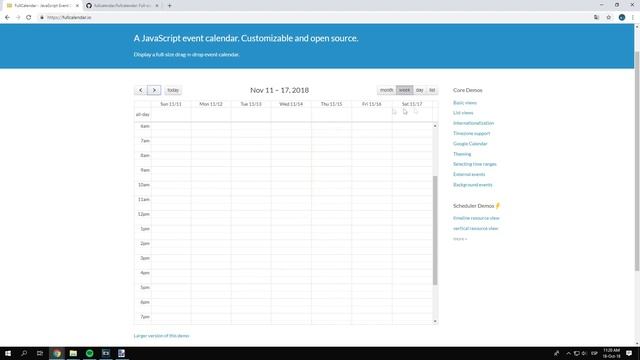The height and width of the screenshot is (360, 640).
Task: Click the Mon 11/12 column header
Action: [x=211, y=104]
